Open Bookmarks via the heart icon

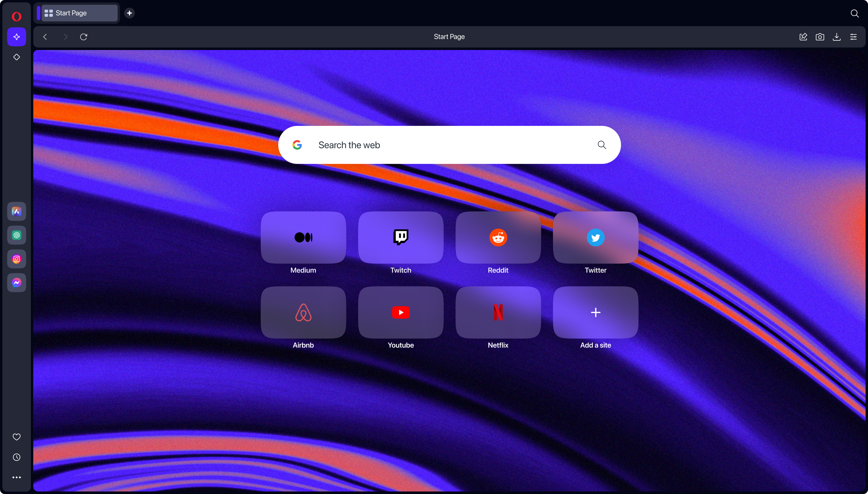click(x=16, y=437)
